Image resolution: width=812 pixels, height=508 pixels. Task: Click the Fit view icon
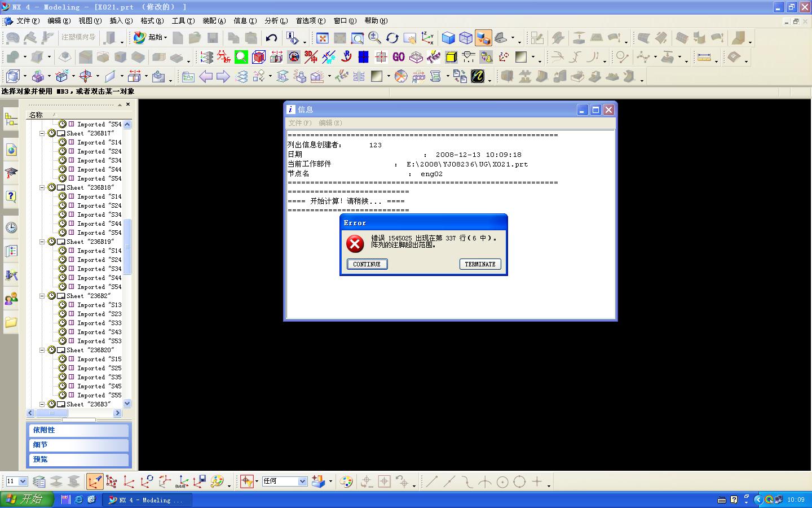[323, 38]
